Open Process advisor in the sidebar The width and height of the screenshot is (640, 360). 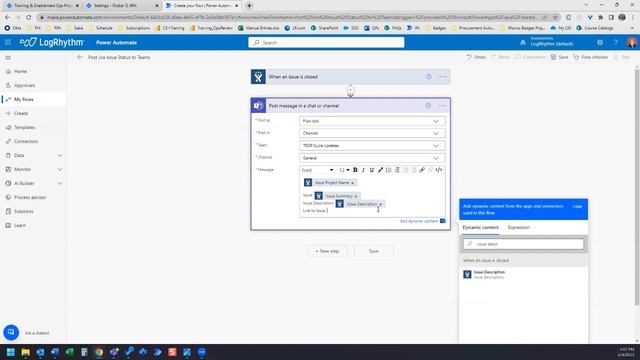pos(30,197)
